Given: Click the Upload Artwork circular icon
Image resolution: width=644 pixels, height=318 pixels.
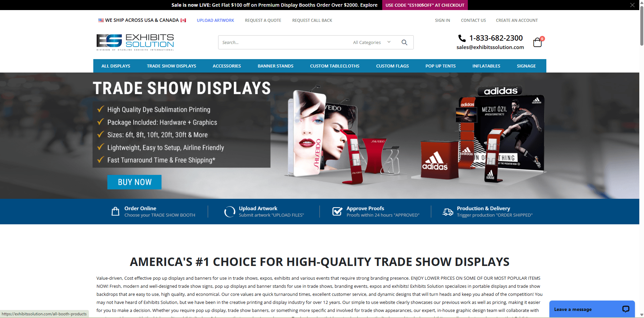Looking at the screenshot, I should 230,212.
